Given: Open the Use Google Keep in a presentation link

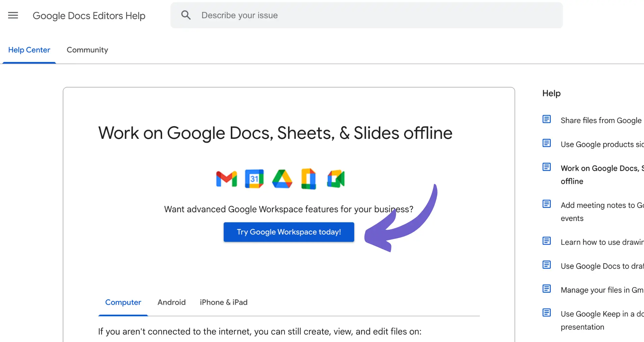Looking at the screenshot, I should [x=602, y=320].
